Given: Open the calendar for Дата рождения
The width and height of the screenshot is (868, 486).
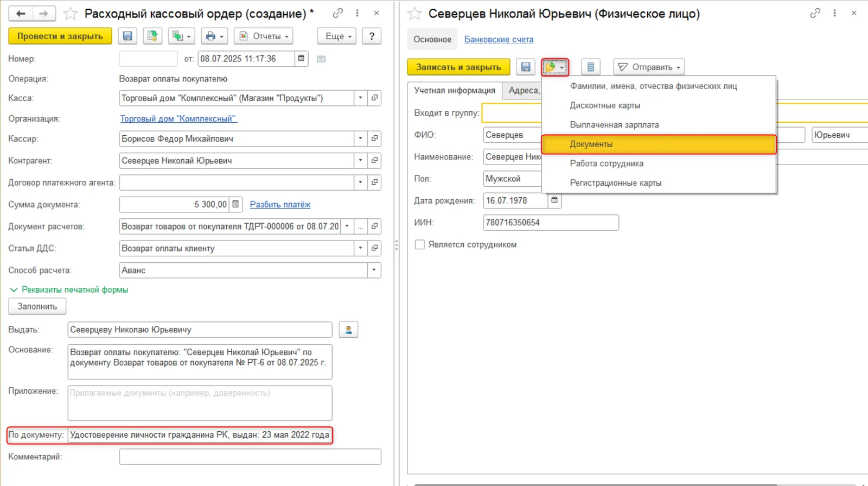Looking at the screenshot, I should coord(554,200).
